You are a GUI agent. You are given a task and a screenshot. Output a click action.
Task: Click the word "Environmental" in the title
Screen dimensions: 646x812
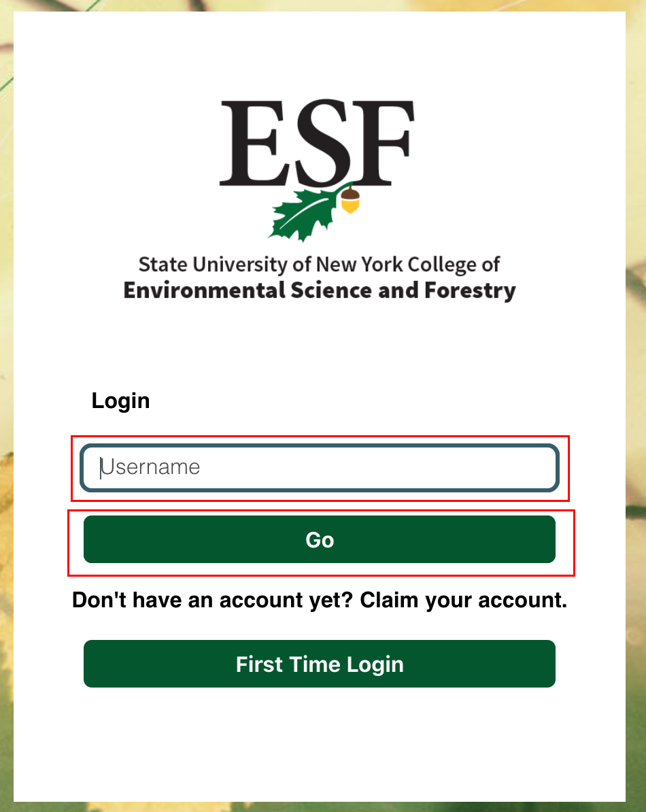coord(204,290)
